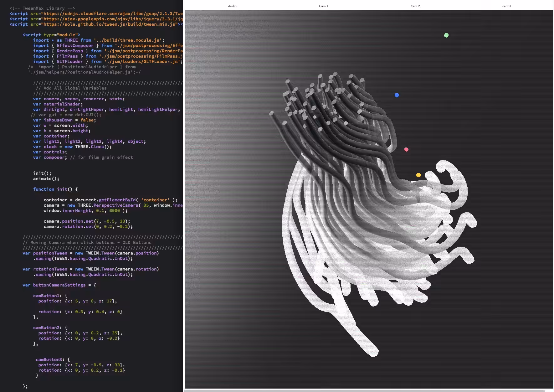
Task: Select the blue light sphere in scene
Action: click(397, 95)
